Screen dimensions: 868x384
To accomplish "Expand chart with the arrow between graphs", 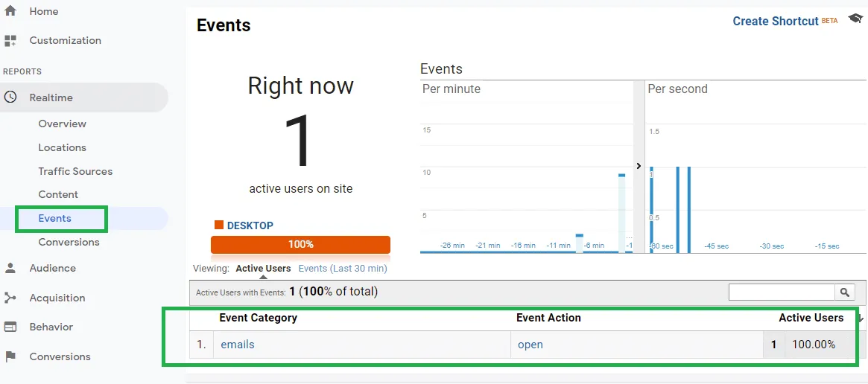I will click(639, 166).
